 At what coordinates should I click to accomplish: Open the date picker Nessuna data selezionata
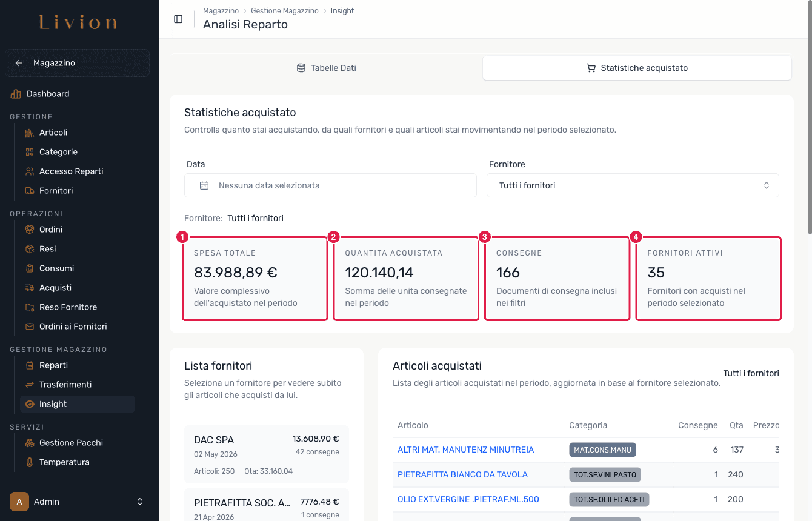point(330,185)
